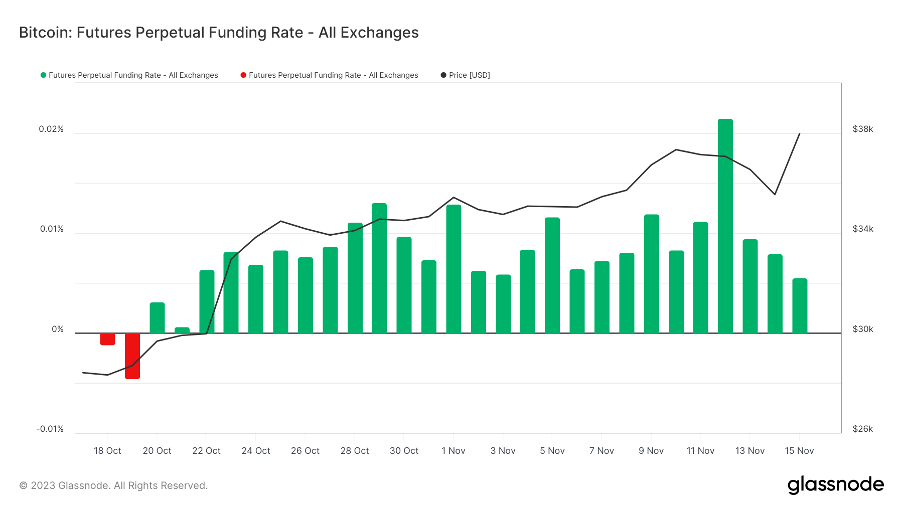
Task: Select the tallest green bar on 12 Nov
Action: click(x=725, y=225)
